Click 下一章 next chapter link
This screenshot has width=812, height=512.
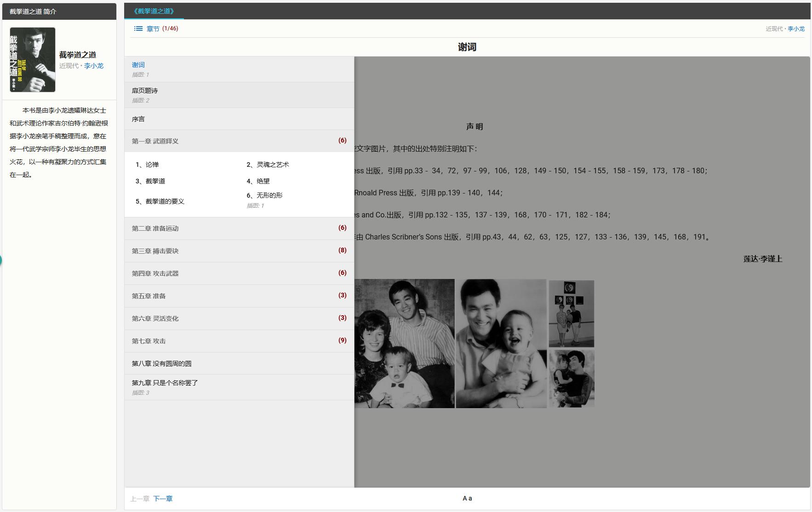pyautogui.click(x=163, y=499)
